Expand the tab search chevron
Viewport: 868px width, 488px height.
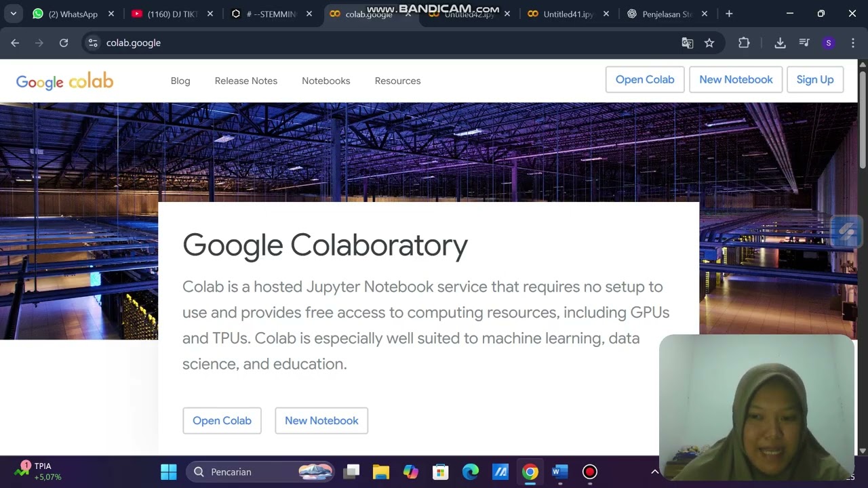[x=14, y=14]
